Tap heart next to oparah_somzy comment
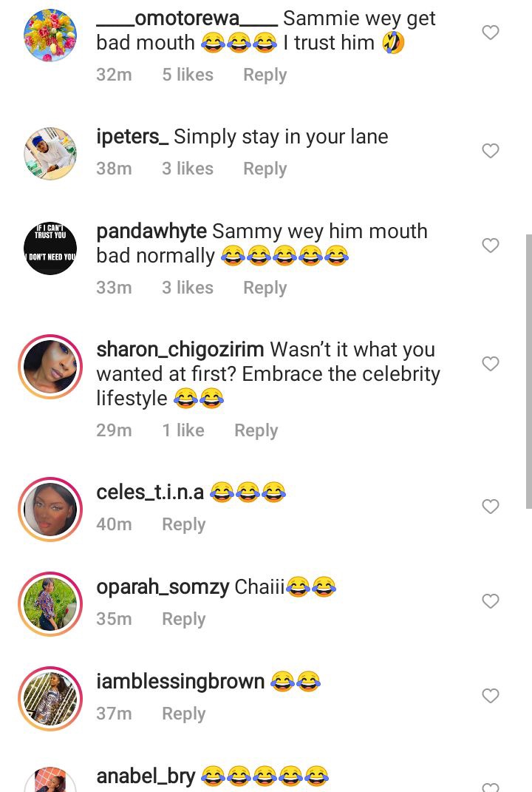 (490, 601)
